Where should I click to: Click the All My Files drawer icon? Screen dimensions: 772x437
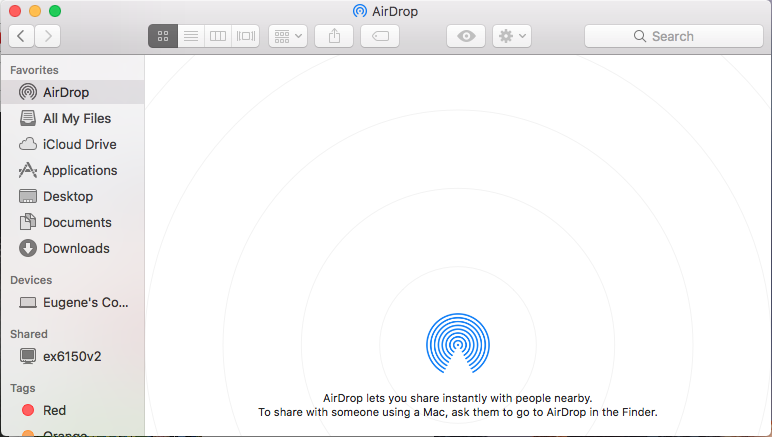(x=28, y=118)
